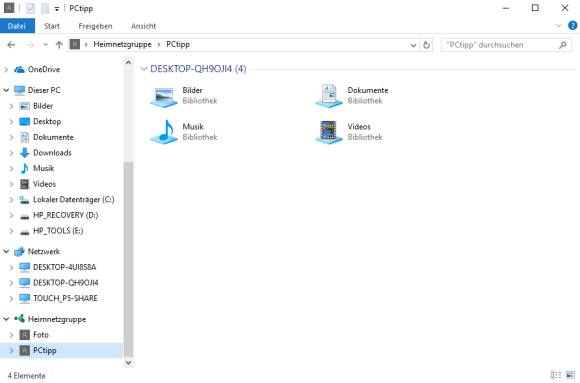Select Dokumente under Dieser PC
This screenshot has height=383, width=580.
click(53, 137)
